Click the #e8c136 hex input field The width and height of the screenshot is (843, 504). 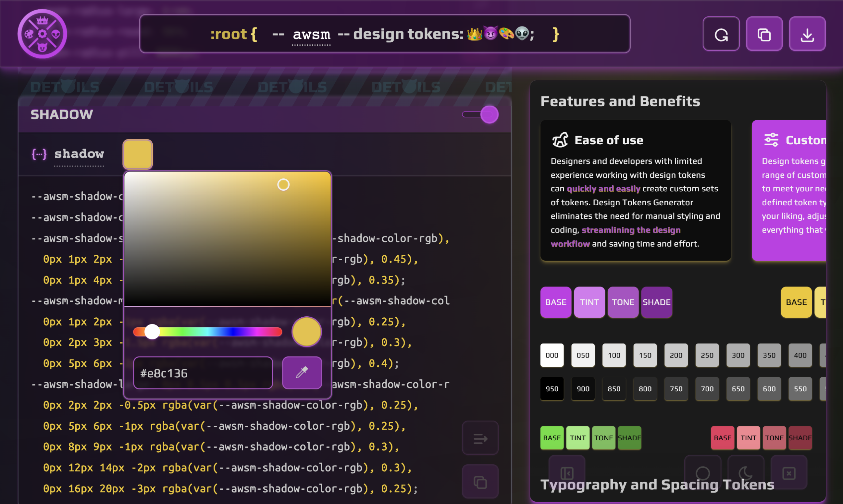[x=203, y=373]
